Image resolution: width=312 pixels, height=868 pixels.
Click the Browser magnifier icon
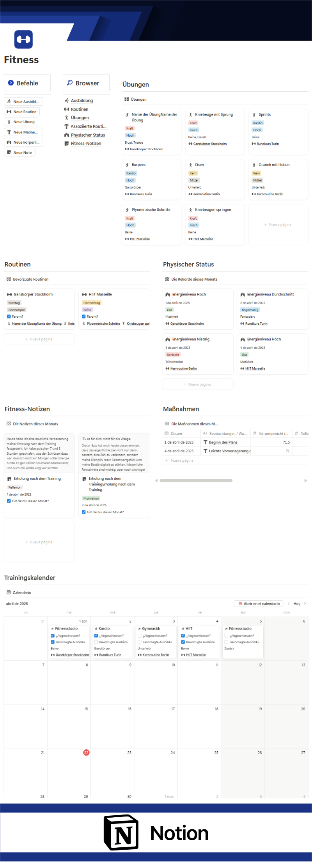point(70,83)
